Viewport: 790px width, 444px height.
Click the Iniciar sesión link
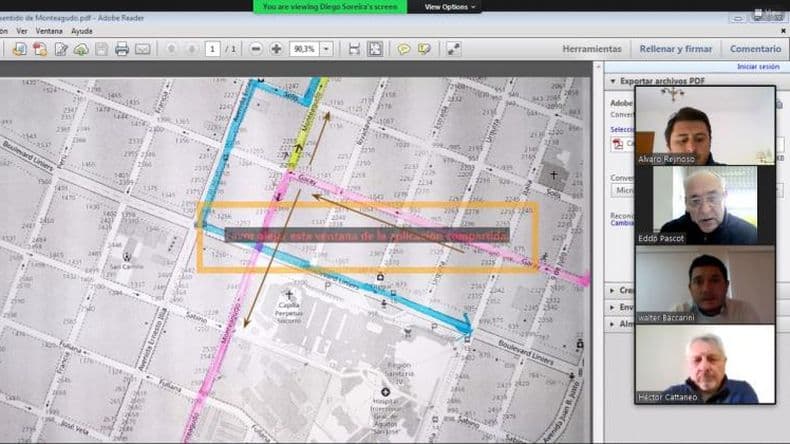[x=758, y=67]
